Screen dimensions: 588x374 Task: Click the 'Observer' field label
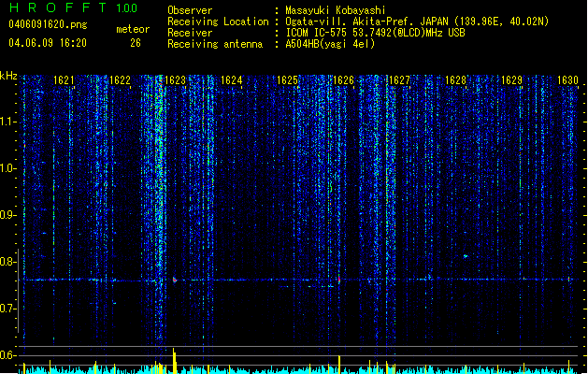click(x=190, y=10)
